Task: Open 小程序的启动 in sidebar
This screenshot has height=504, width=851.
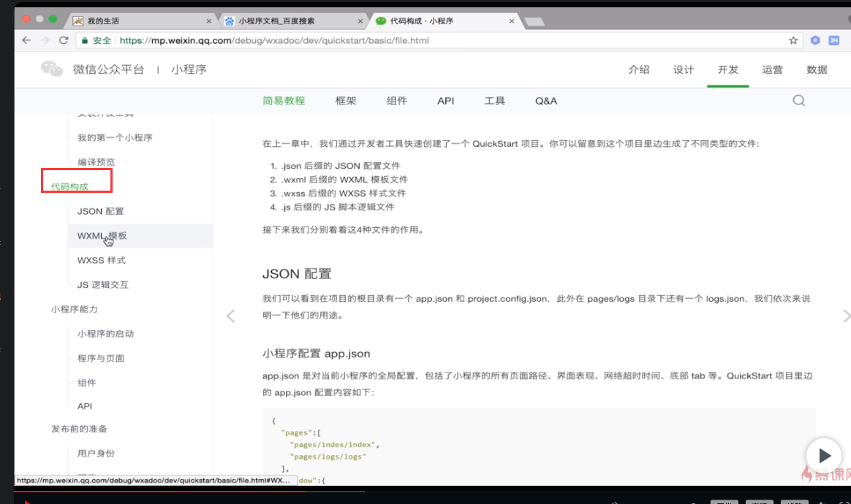Action: pos(105,334)
